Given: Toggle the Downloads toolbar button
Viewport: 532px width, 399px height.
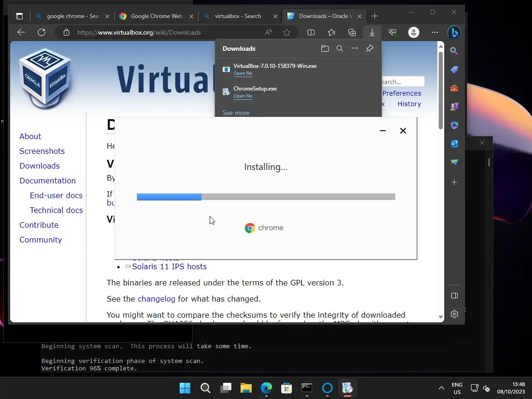Looking at the screenshot, I should pyautogui.click(x=372, y=32).
